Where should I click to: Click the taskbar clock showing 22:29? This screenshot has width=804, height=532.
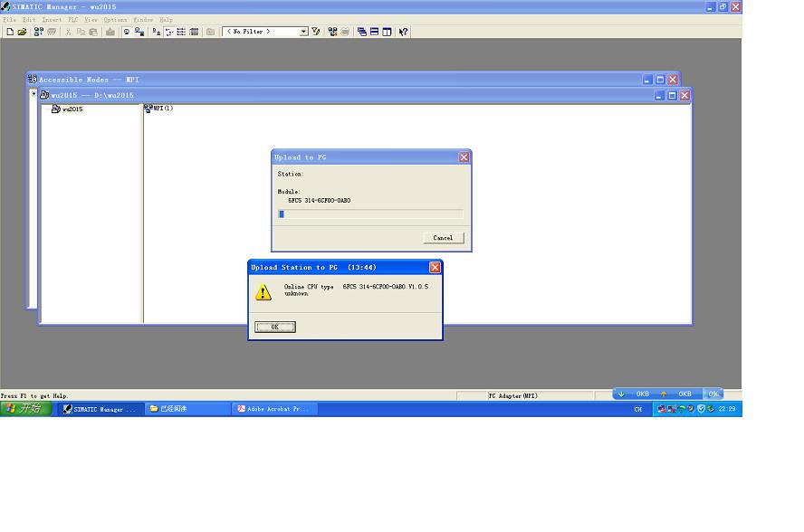pos(726,409)
